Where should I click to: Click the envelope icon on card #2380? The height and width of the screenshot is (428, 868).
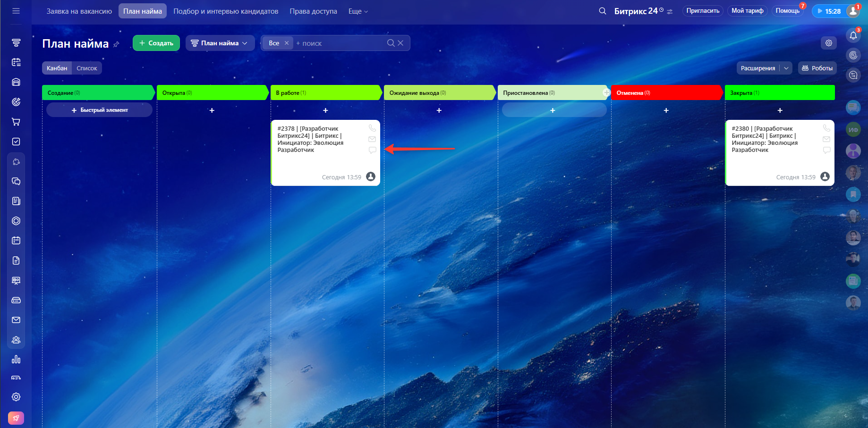(826, 139)
